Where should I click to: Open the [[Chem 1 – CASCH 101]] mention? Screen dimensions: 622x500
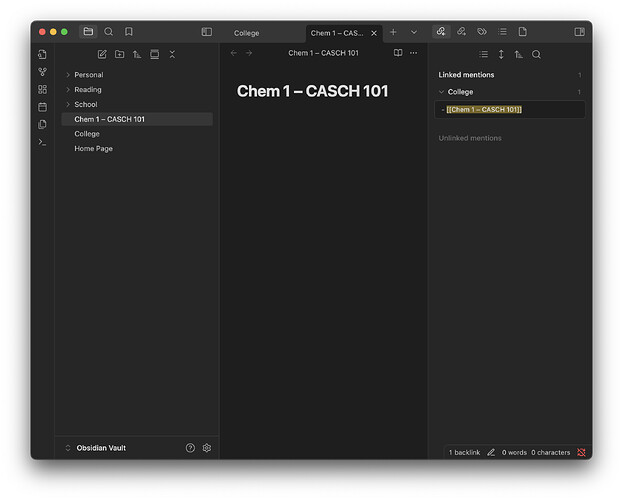510,110
